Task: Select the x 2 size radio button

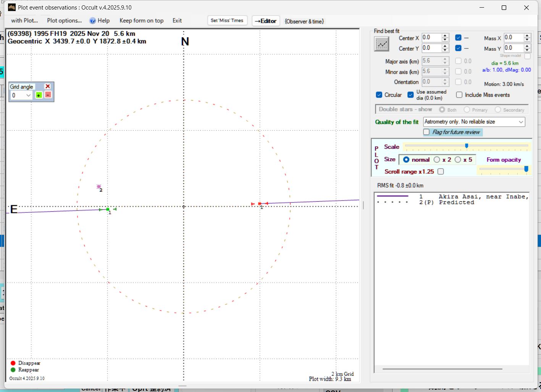Action: [437, 160]
